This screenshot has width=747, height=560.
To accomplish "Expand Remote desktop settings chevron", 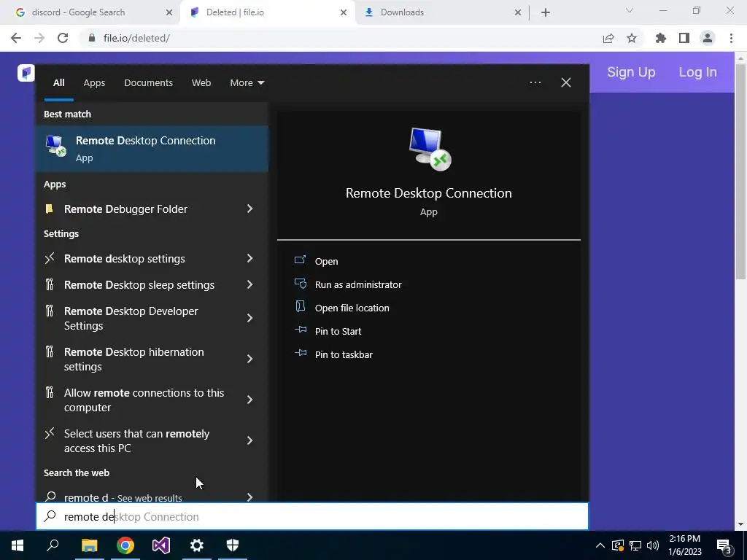I will [x=249, y=258].
